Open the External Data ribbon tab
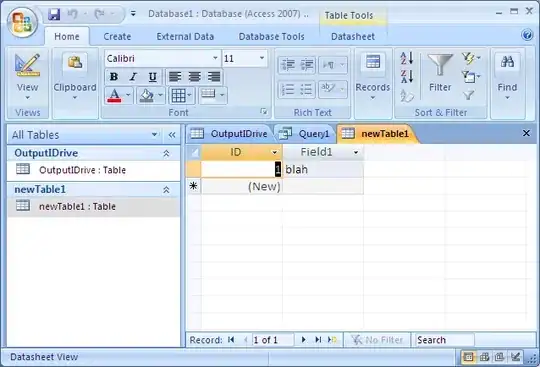 pos(185,36)
